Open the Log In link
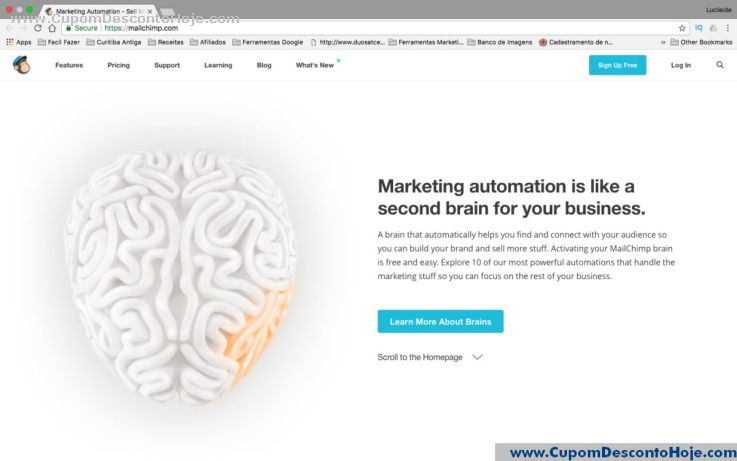Screen dimensions: 737x461 tap(681, 65)
